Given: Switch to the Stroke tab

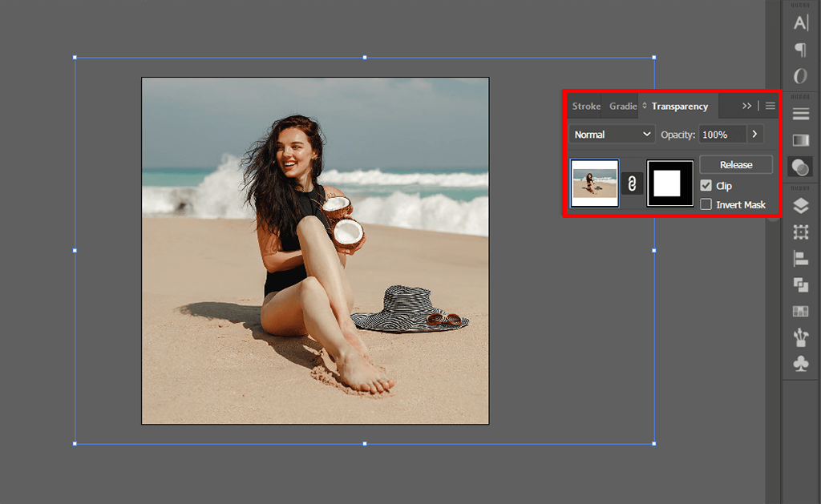Looking at the screenshot, I should tap(585, 105).
